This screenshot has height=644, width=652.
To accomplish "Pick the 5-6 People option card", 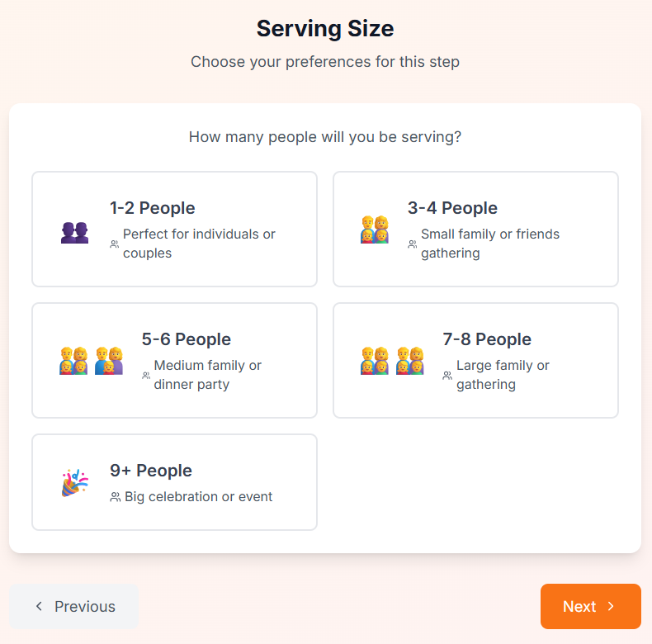I will pos(174,360).
